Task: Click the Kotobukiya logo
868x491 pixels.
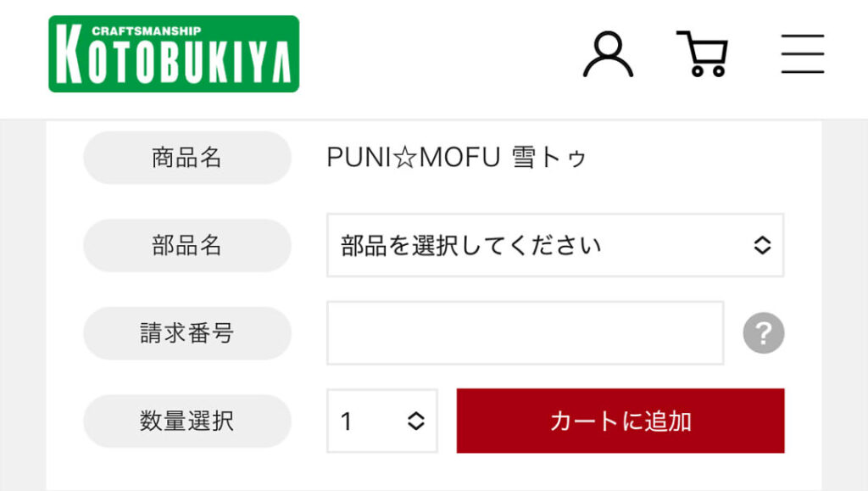Action: pyautogui.click(x=174, y=54)
